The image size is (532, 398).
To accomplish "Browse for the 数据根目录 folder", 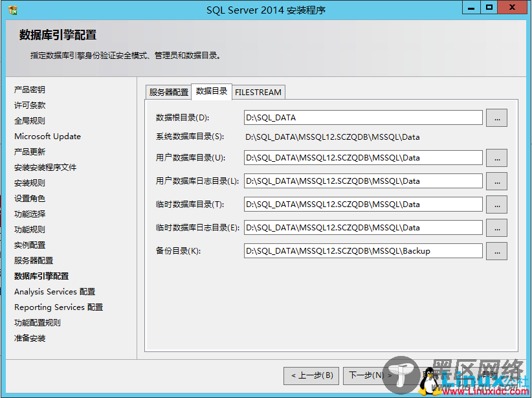I will (x=496, y=118).
